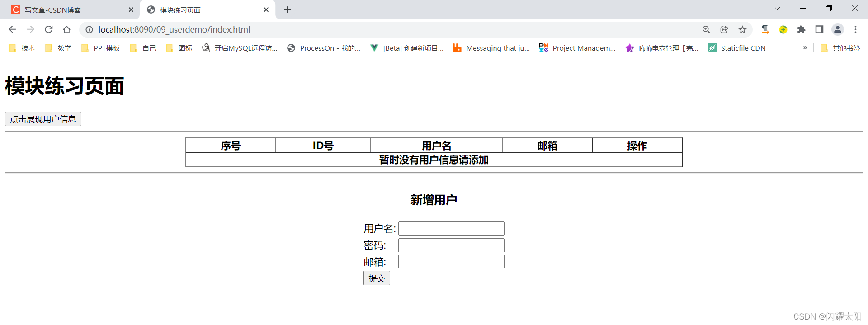Open the 技术 bookmark folder
868x325 pixels.
point(22,48)
